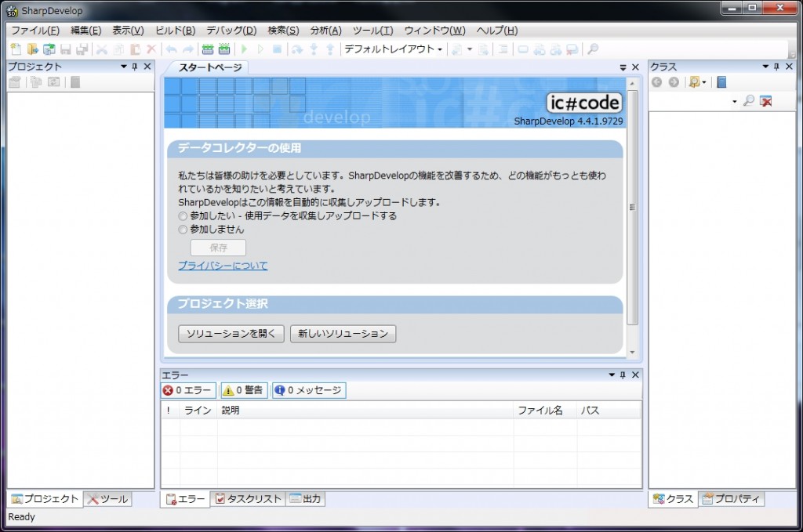Start debugging with green run icon
This screenshot has width=803, height=532.
(245, 49)
